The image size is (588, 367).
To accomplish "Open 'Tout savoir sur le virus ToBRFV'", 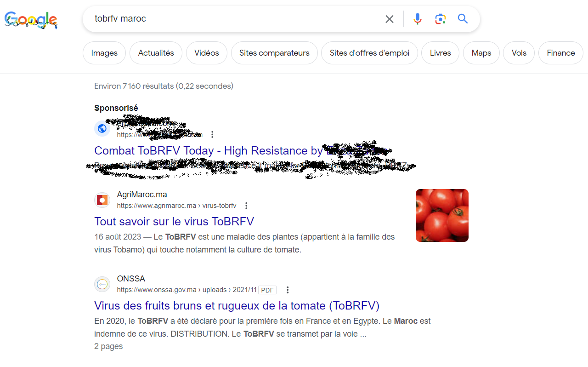I will (174, 221).
